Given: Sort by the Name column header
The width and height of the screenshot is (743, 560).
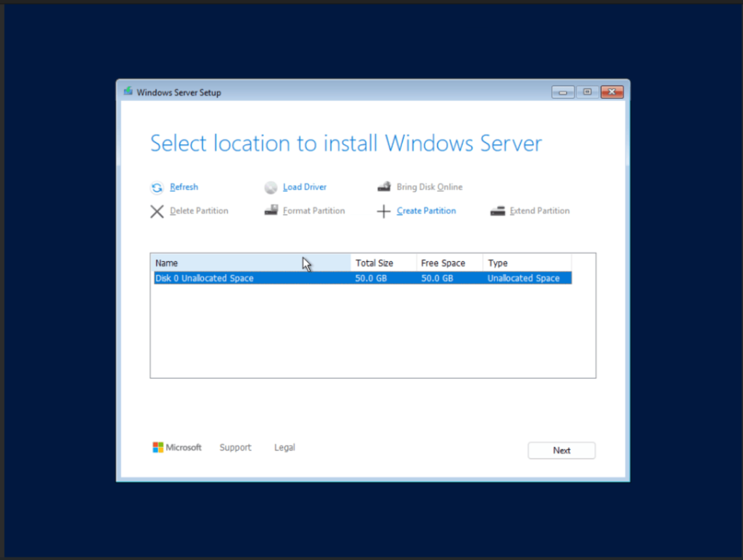Looking at the screenshot, I should pyautogui.click(x=252, y=263).
